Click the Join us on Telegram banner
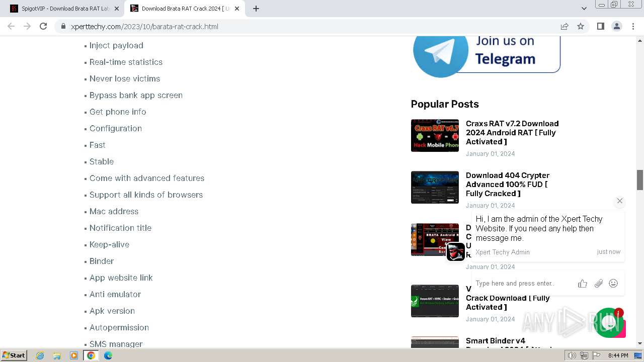The image size is (644, 362). click(486, 56)
